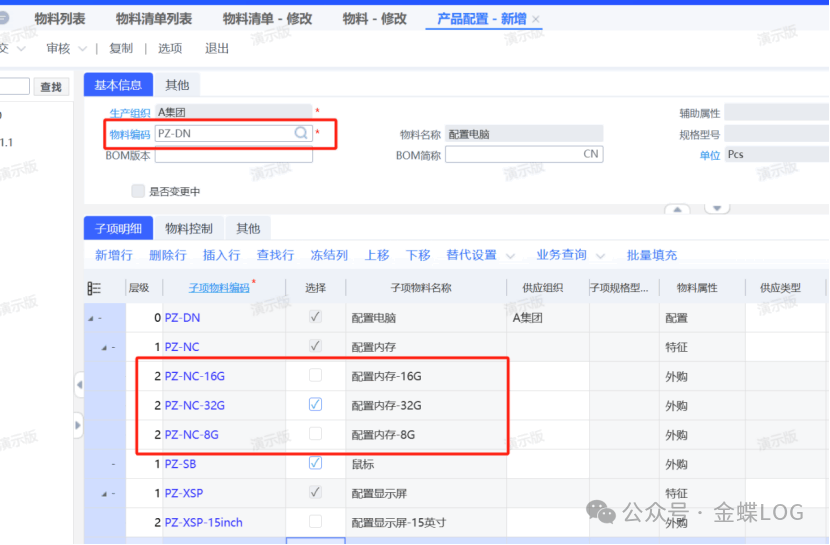
Task: Click the 新增行 button
Action: tap(113, 255)
